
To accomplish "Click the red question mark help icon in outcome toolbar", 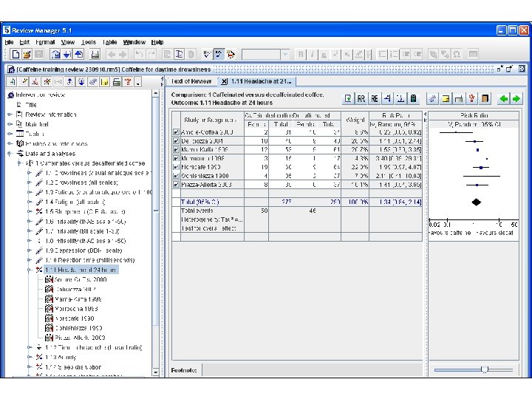I will click(472, 99).
